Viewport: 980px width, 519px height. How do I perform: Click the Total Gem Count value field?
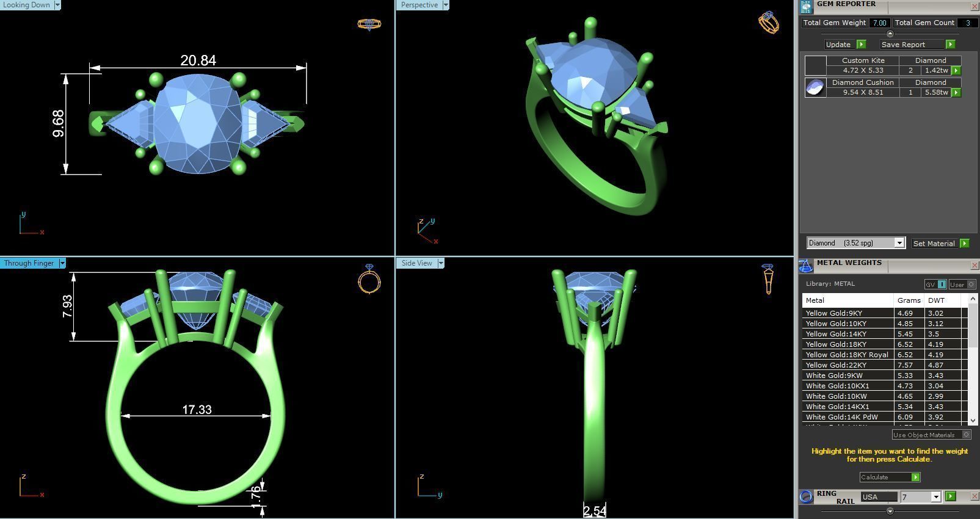tap(967, 23)
